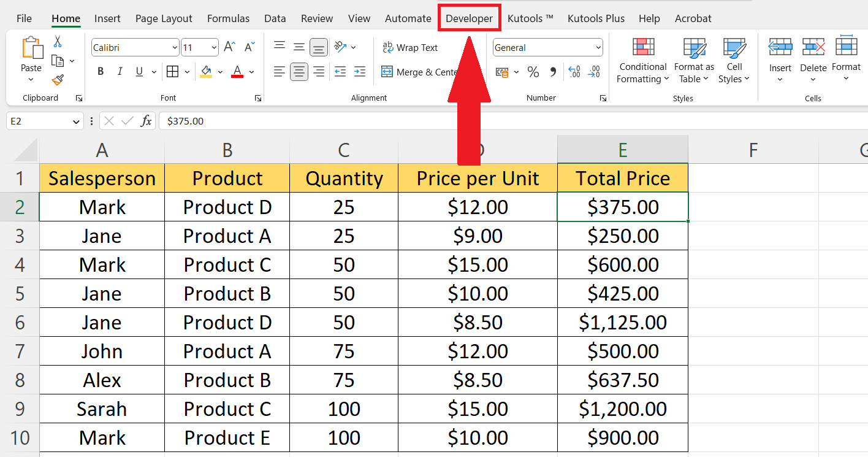Toggle bold formatting

coord(100,71)
